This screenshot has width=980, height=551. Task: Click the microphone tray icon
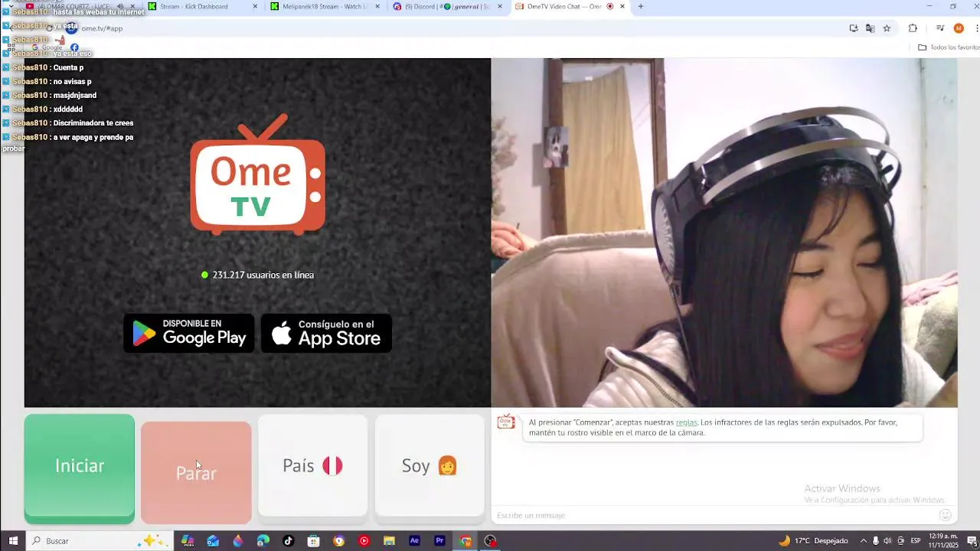click(876, 541)
